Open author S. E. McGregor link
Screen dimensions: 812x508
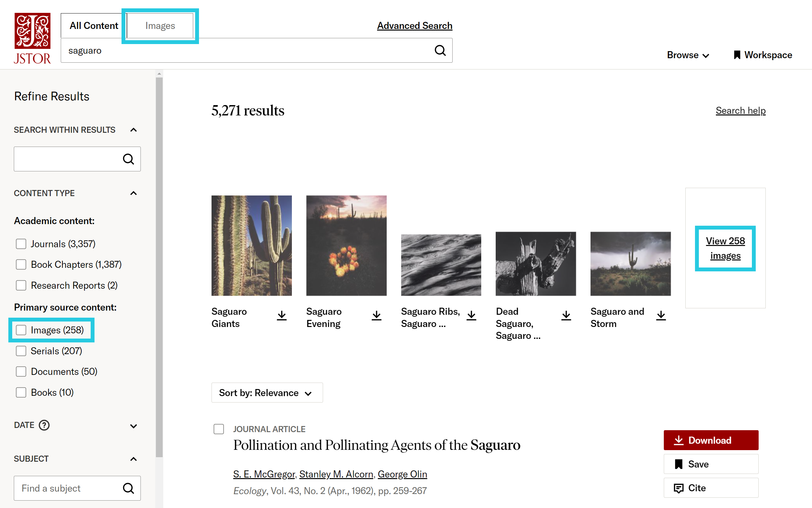pyautogui.click(x=264, y=474)
